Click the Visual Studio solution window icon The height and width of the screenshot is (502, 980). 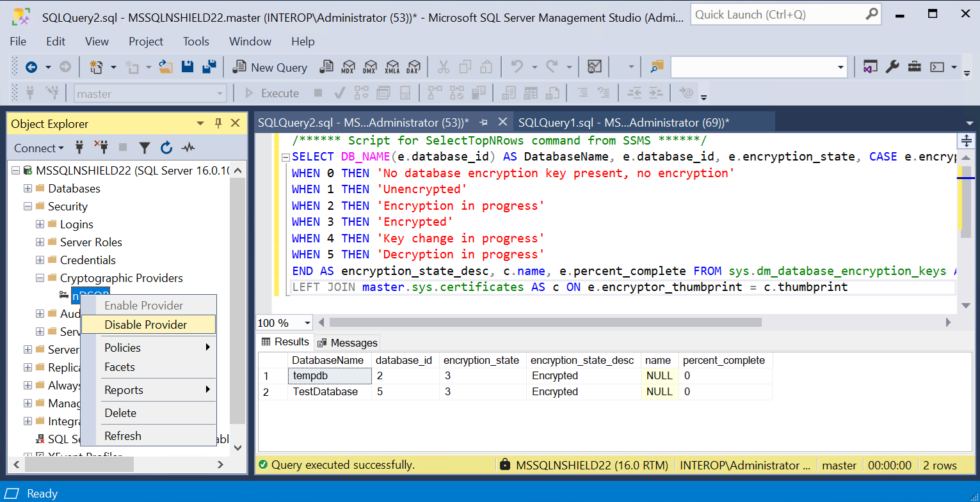pos(870,67)
